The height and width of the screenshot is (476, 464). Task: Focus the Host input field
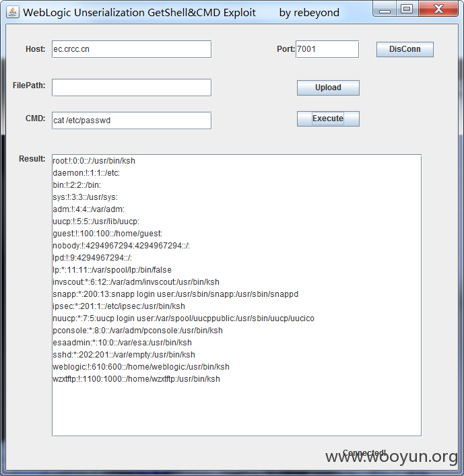pos(131,49)
